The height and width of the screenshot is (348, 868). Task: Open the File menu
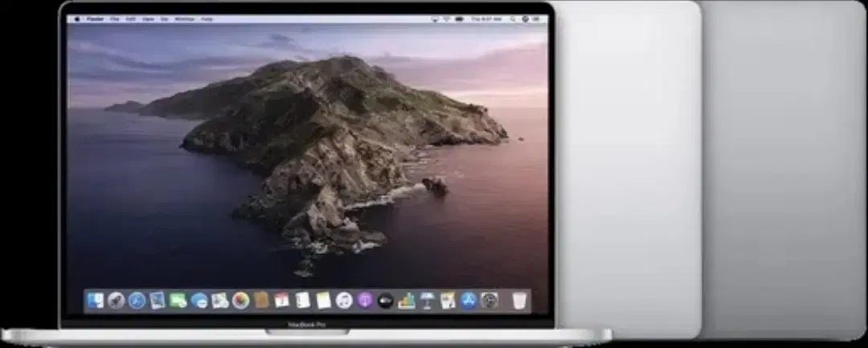(115, 18)
